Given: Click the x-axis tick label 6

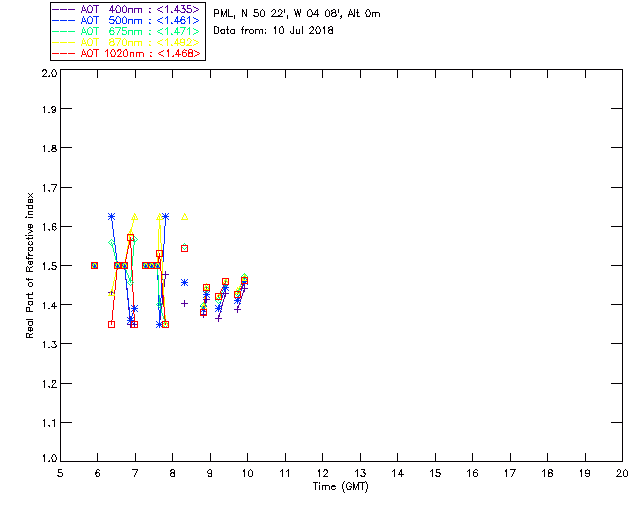Looking at the screenshot, I should [x=98, y=473].
